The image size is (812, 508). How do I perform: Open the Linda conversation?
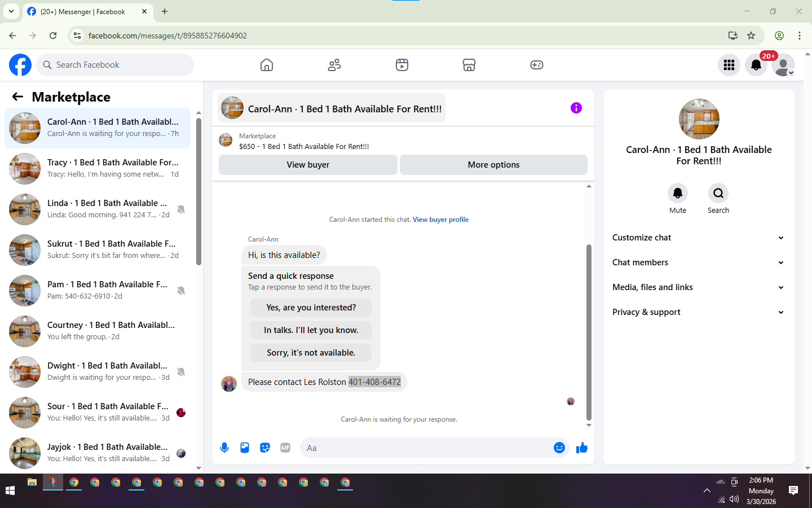[x=97, y=209]
